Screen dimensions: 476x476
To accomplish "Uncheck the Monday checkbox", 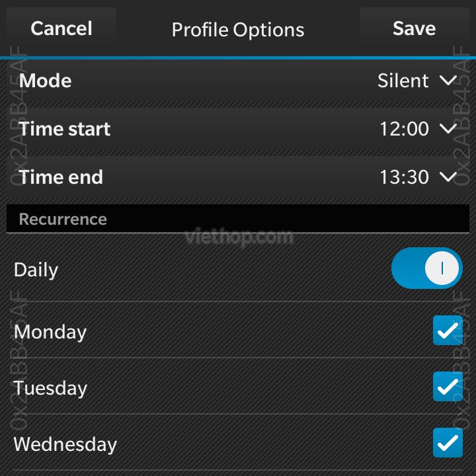I will tap(448, 331).
